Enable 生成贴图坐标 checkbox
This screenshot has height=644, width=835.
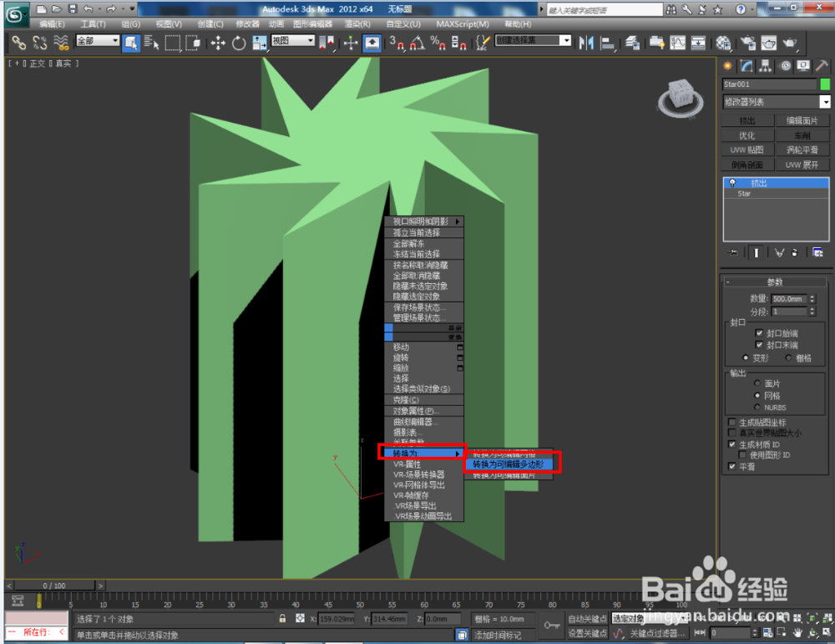tap(731, 422)
